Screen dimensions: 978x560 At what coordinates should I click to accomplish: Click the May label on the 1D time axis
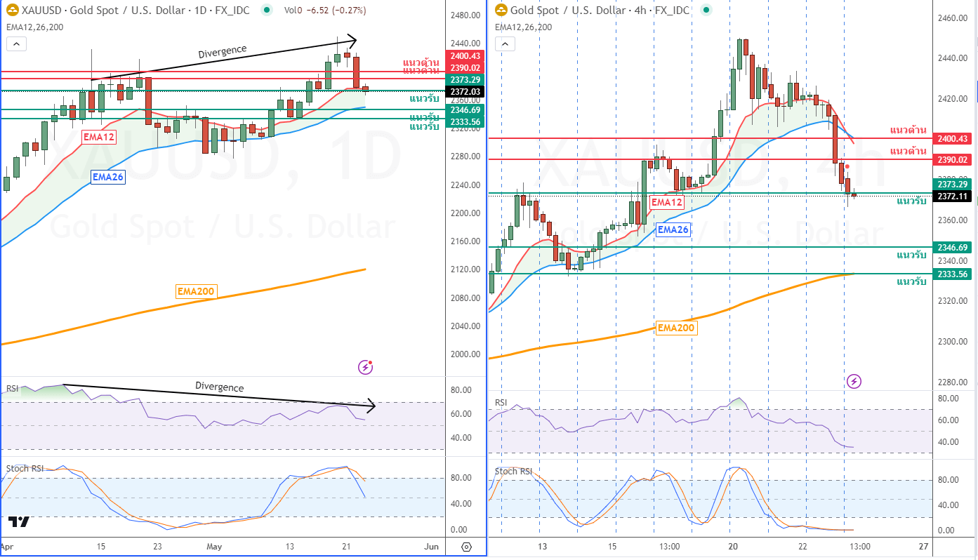pos(215,547)
